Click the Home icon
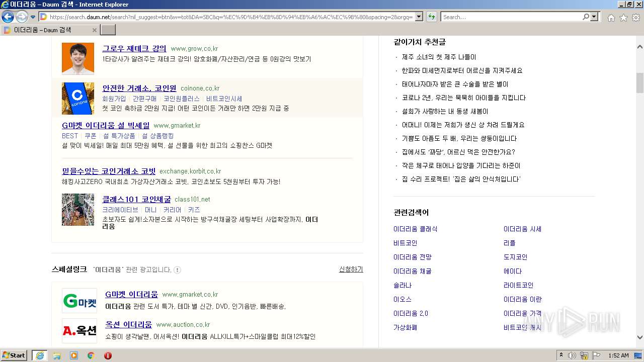Screen dimensions: 644x362 pos(611,18)
